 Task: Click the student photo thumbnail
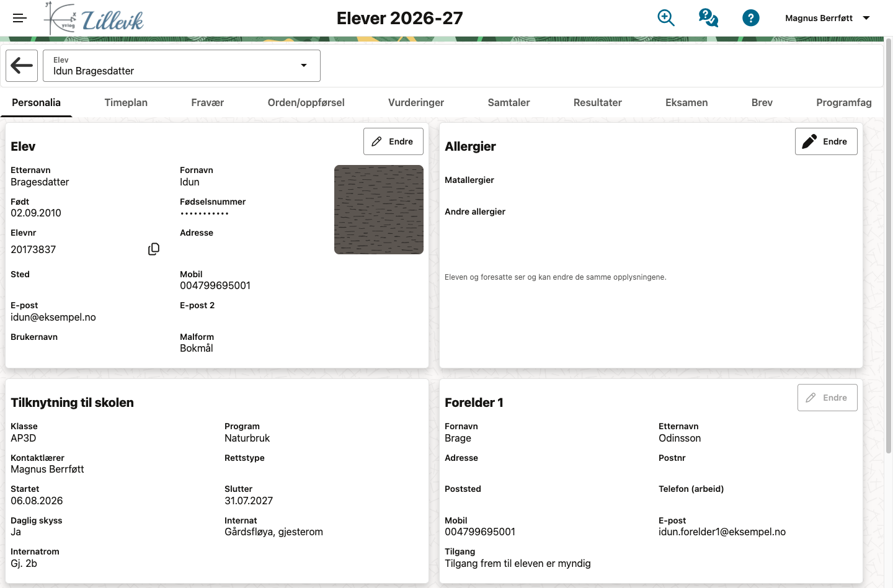click(x=379, y=210)
